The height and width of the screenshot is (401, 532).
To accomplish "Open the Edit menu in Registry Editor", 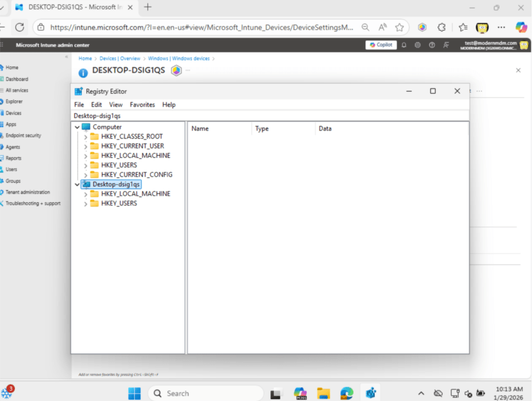I will coord(96,105).
